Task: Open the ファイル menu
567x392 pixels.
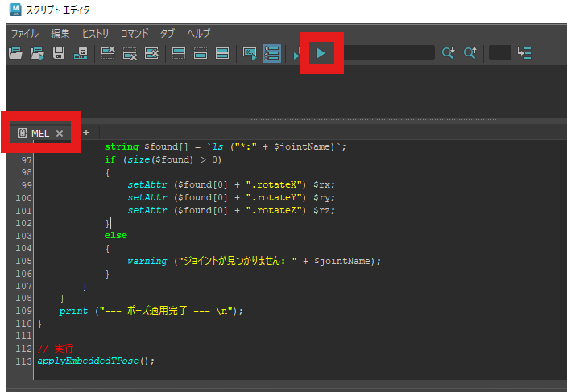Action: pos(24,33)
